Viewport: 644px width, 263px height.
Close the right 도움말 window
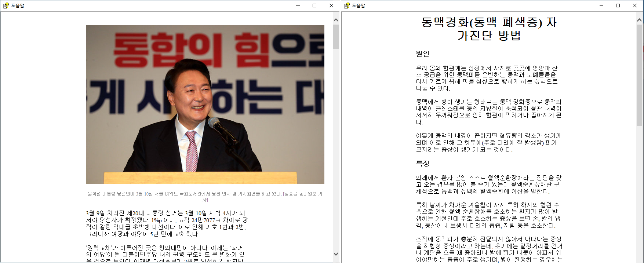[x=635, y=6]
